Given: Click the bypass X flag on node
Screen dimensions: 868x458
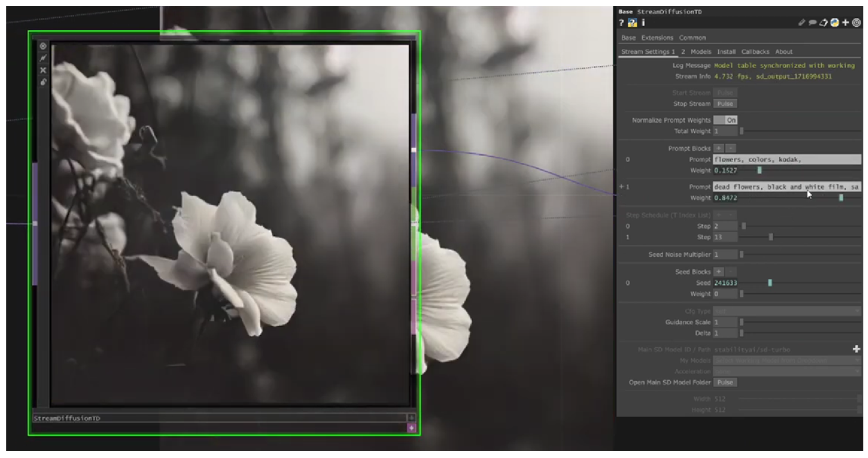Looking at the screenshot, I should click(x=43, y=70).
